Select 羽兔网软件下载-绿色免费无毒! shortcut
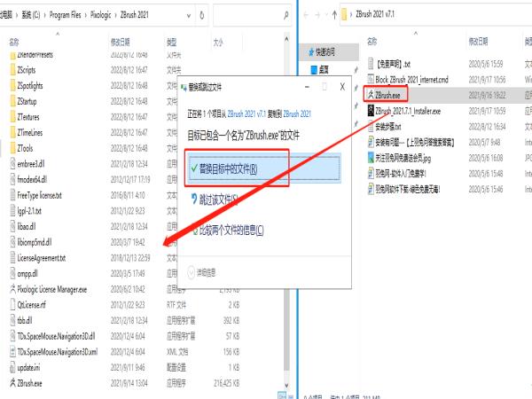 408,189
